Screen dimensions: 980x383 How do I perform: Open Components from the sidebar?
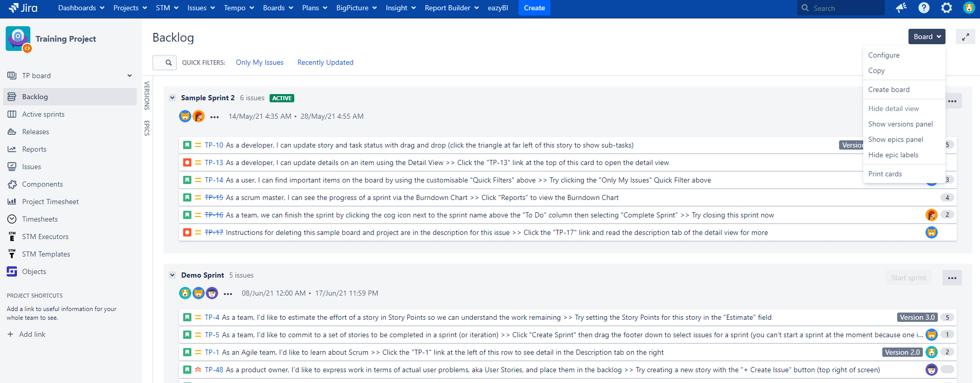point(42,184)
